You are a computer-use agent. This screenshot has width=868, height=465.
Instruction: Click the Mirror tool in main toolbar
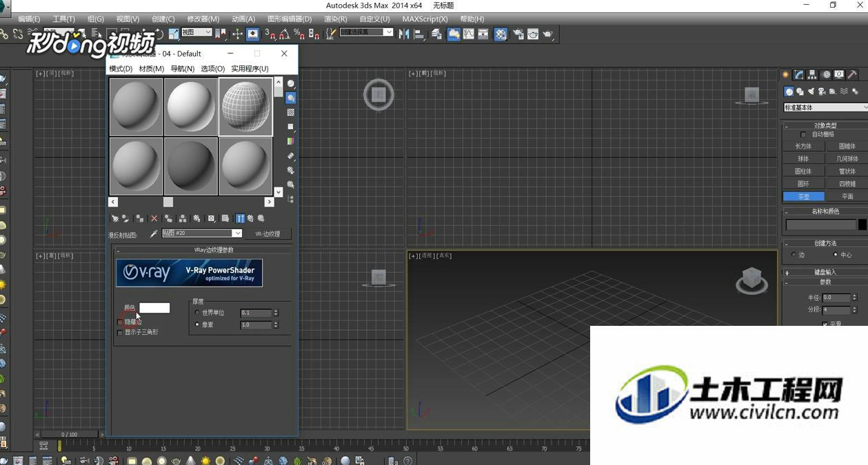coord(404,34)
